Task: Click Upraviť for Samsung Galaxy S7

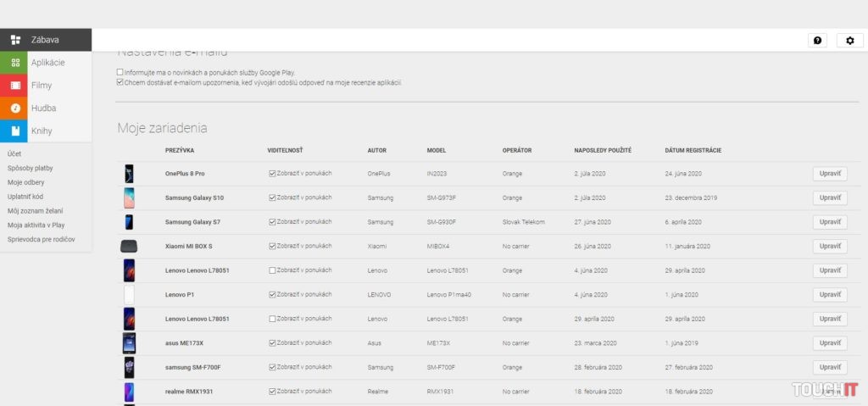Action: click(x=829, y=222)
